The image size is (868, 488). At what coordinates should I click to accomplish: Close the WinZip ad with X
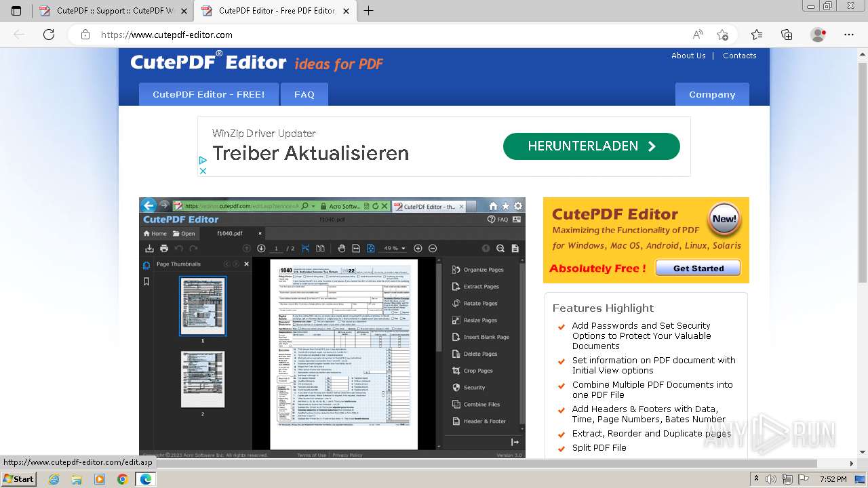pos(203,171)
